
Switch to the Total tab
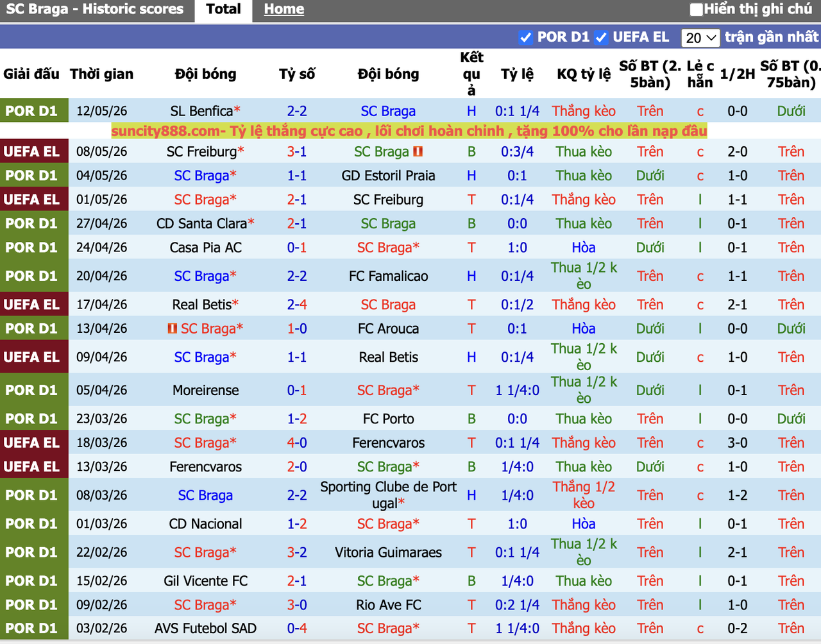click(x=223, y=10)
